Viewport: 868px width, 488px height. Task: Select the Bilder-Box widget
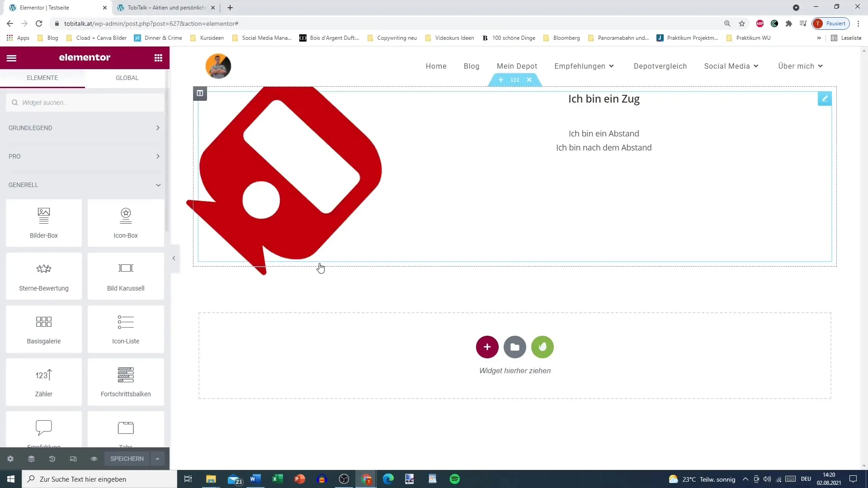[44, 223]
